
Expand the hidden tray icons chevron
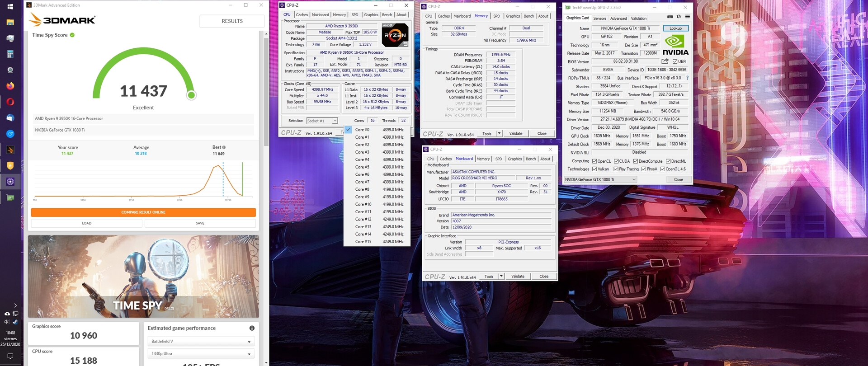click(15, 305)
